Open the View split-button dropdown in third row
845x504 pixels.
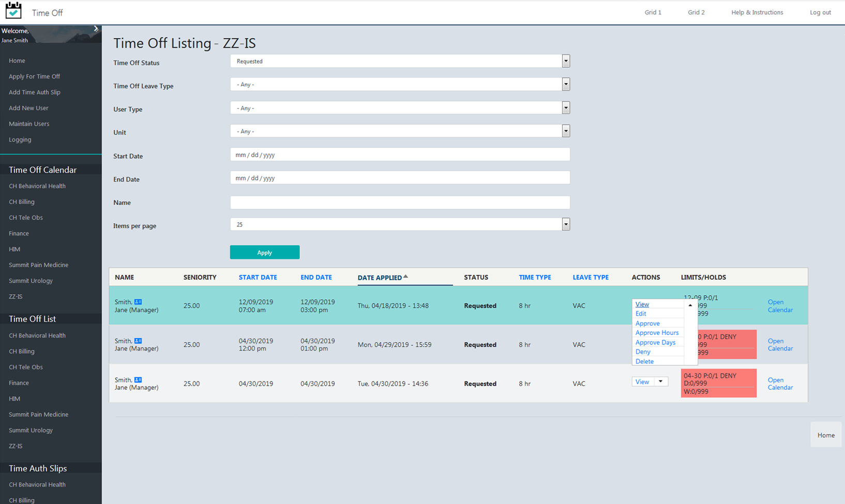(660, 381)
